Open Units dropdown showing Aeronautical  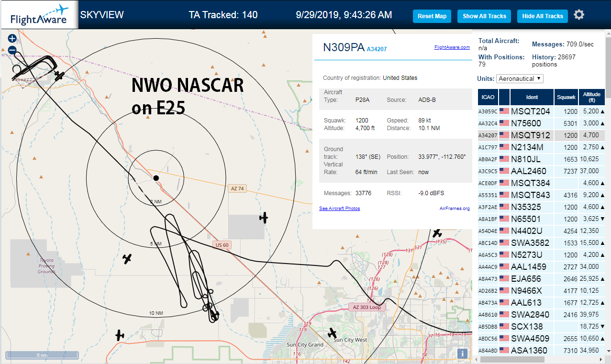pos(520,78)
